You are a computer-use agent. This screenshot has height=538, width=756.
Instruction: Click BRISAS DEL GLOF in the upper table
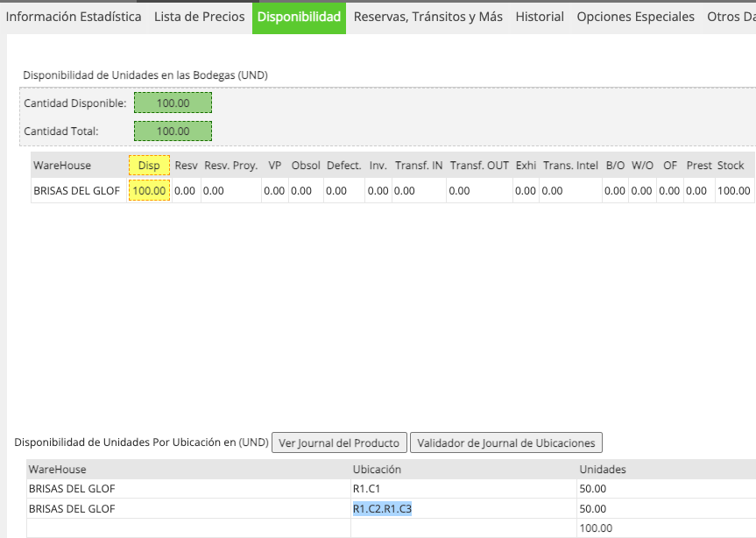click(x=77, y=190)
